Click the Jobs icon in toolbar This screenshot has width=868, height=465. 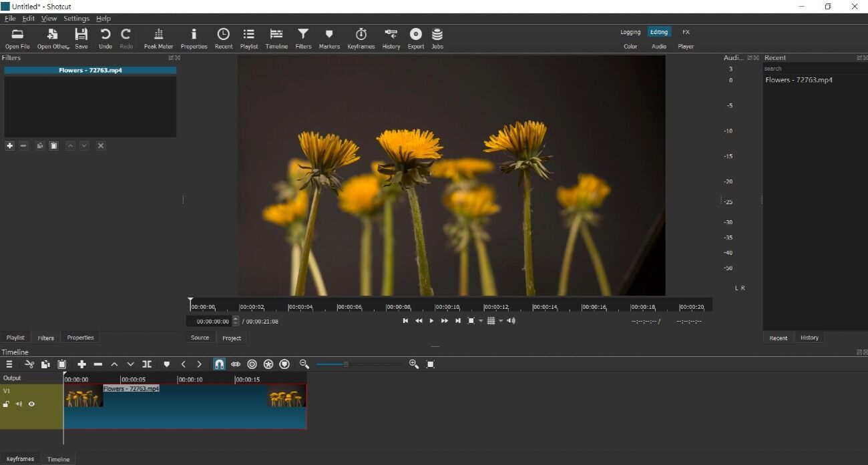pyautogui.click(x=437, y=38)
